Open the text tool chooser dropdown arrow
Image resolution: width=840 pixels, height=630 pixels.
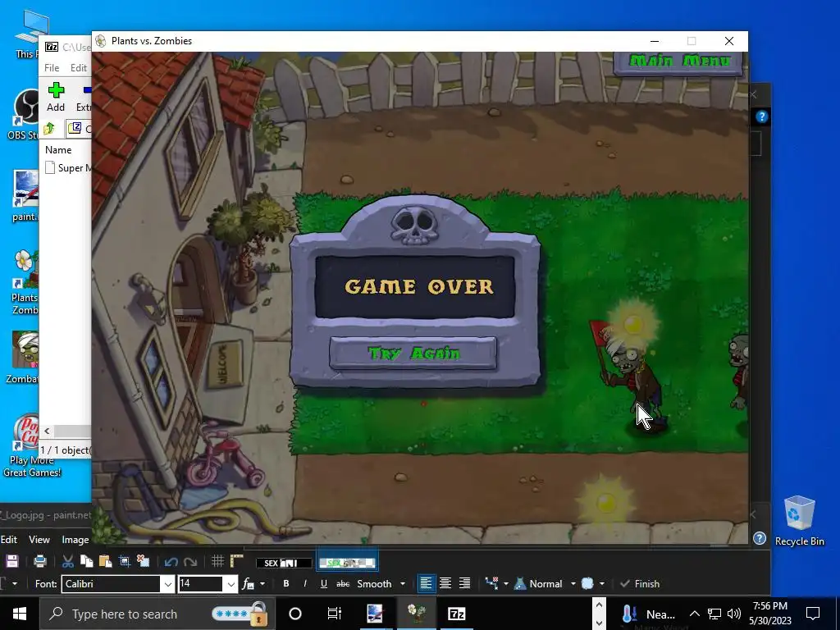tap(15, 583)
